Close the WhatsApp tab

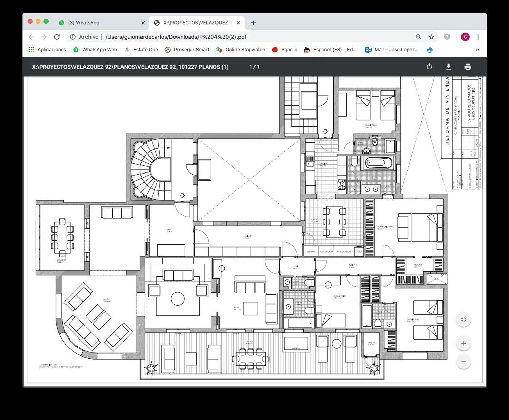pyautogui.click(x=143, y=23)
